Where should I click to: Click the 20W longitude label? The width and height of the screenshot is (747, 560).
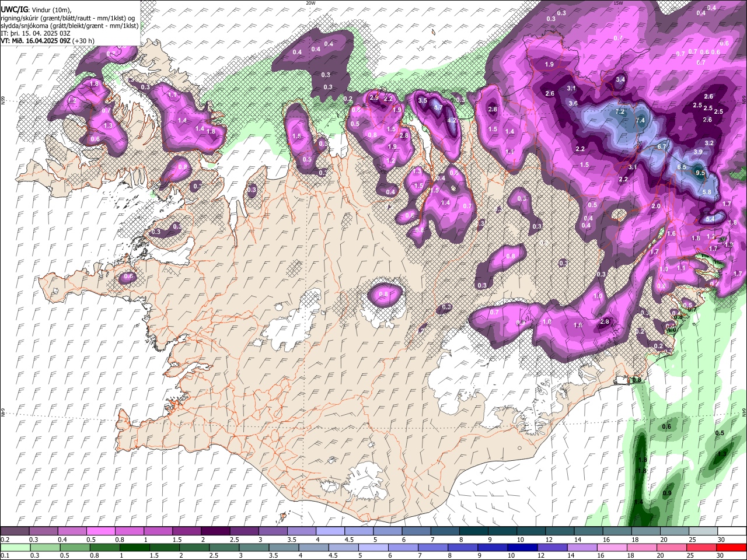tap(310, 3)
